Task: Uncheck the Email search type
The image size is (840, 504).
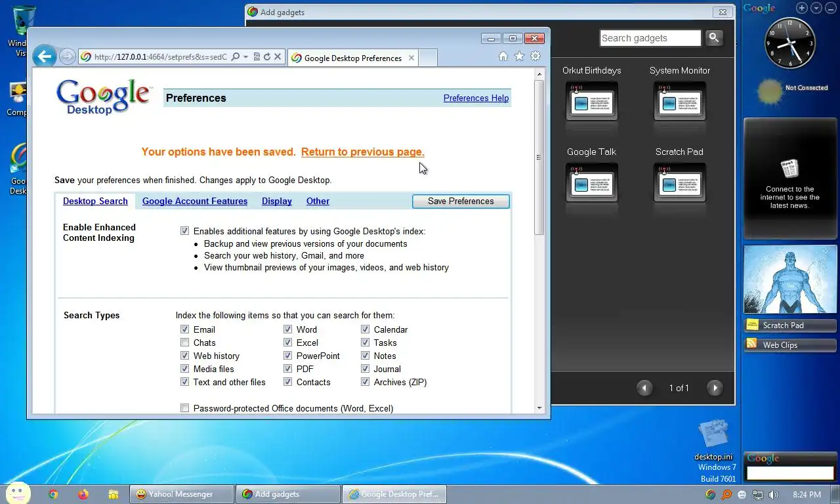Action: pos(184,329)
